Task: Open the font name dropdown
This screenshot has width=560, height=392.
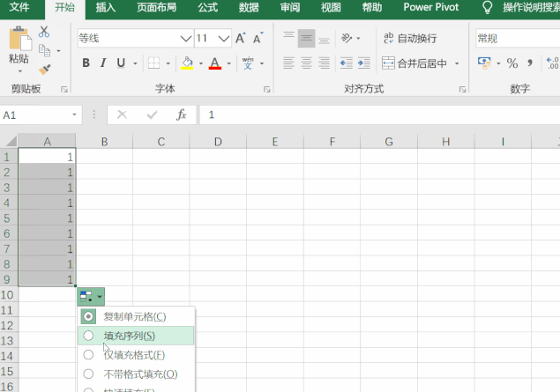Action: pos(186,39)
